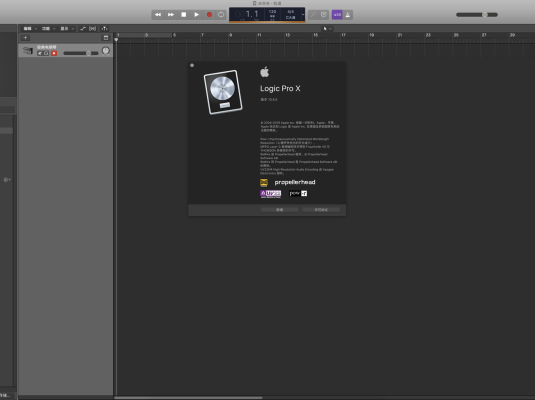The width and height of the screenshot is (535, 400).
Task: Click the catch playhead button
Action: 104,29
